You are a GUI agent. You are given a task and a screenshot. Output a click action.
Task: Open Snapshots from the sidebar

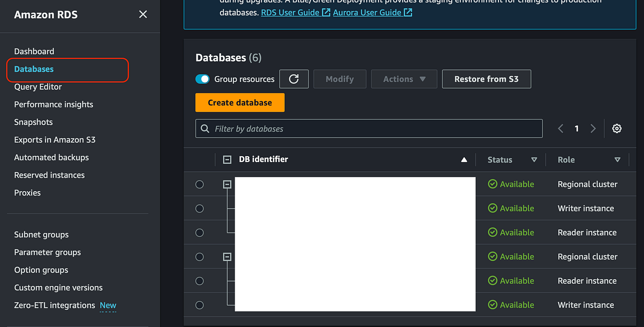tap(33, 122)
